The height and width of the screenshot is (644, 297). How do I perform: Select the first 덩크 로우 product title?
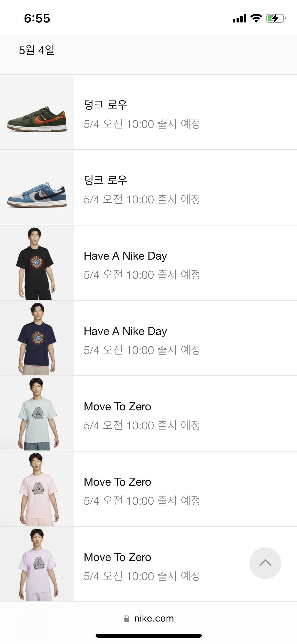point(105,105)
